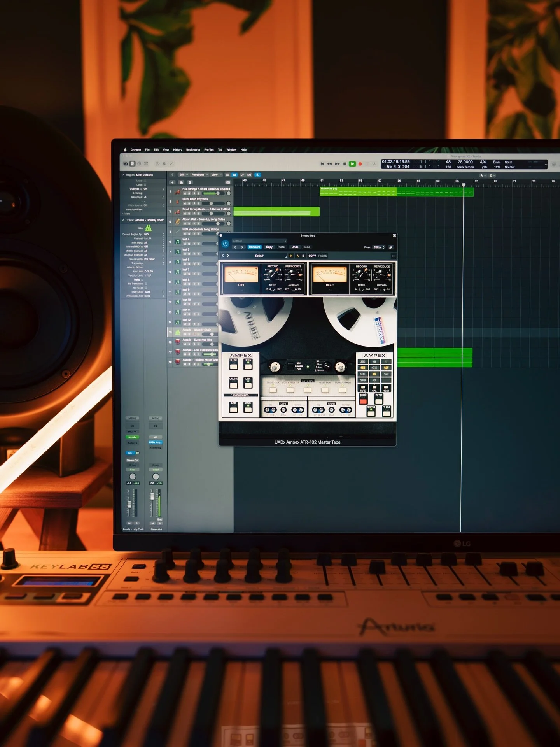This screenshot has width=560, height=747.
Task: Click uppercase PASTE in UAD preset bar
Action: point(323,256)
